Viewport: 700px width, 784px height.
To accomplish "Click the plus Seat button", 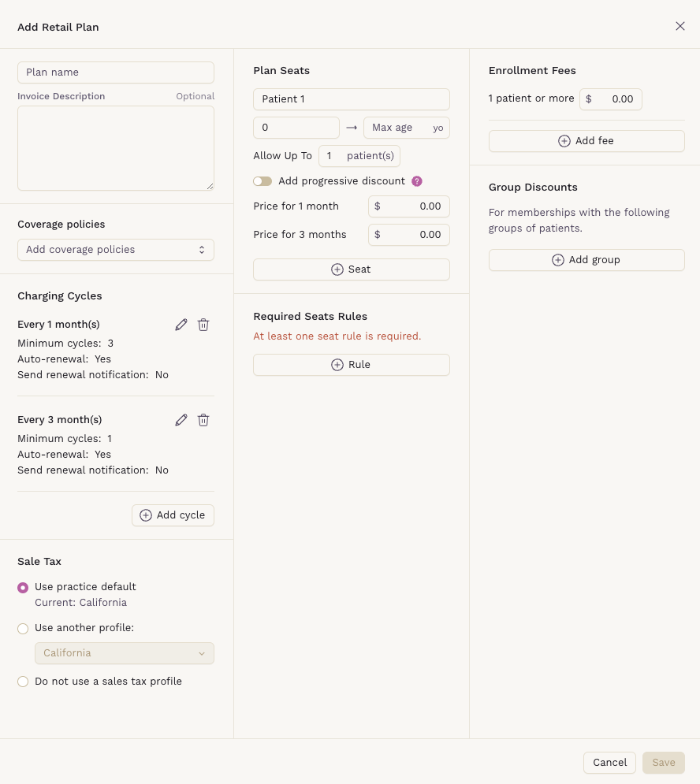I will click(x=352, y=269).
